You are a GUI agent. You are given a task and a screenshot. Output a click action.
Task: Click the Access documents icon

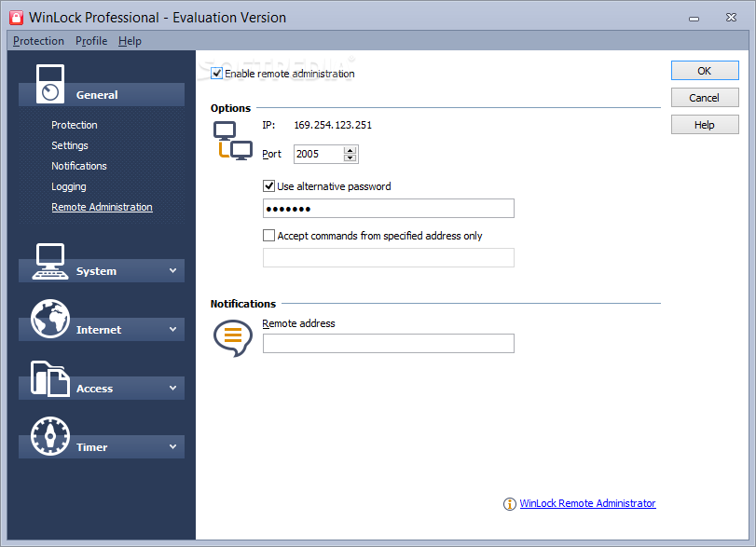49,379
